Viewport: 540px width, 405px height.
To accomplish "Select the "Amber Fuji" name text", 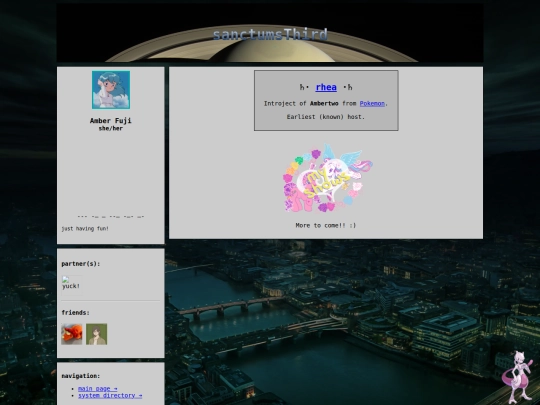I will coord(111,121).
